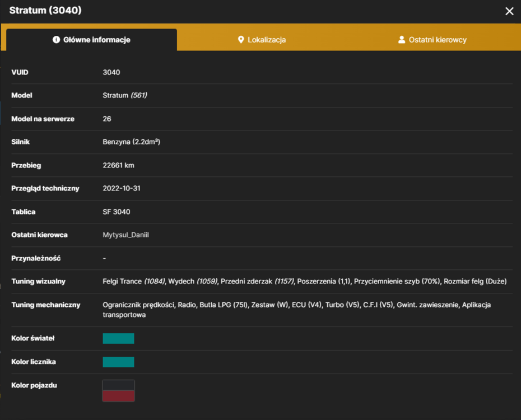The width and height of the screenshot is (521, 420).
Task: Click the VUID row label
Action: point(20,72)
